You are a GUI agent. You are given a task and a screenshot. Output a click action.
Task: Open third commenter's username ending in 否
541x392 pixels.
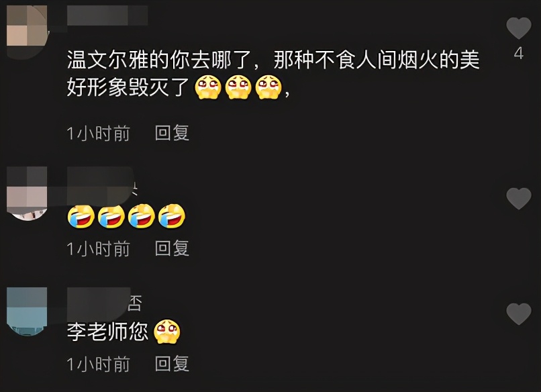(x=104, y=303)
